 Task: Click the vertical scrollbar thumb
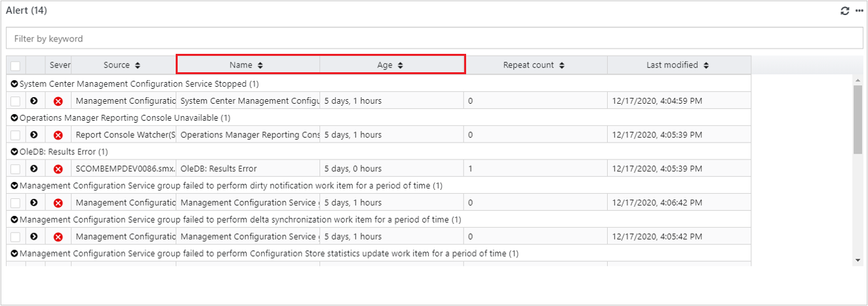[858, 119]
